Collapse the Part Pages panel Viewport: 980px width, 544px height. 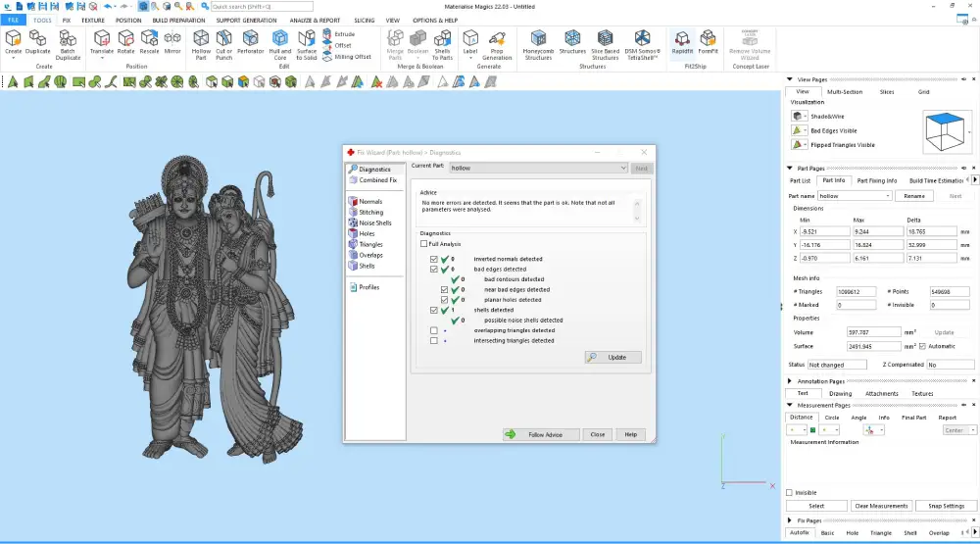(789, 169)
